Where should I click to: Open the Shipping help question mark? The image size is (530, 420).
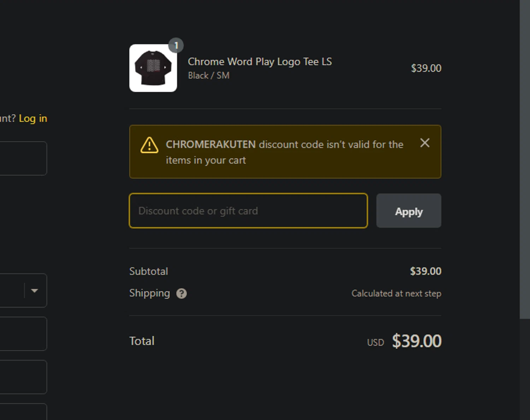tap(181, 294)
